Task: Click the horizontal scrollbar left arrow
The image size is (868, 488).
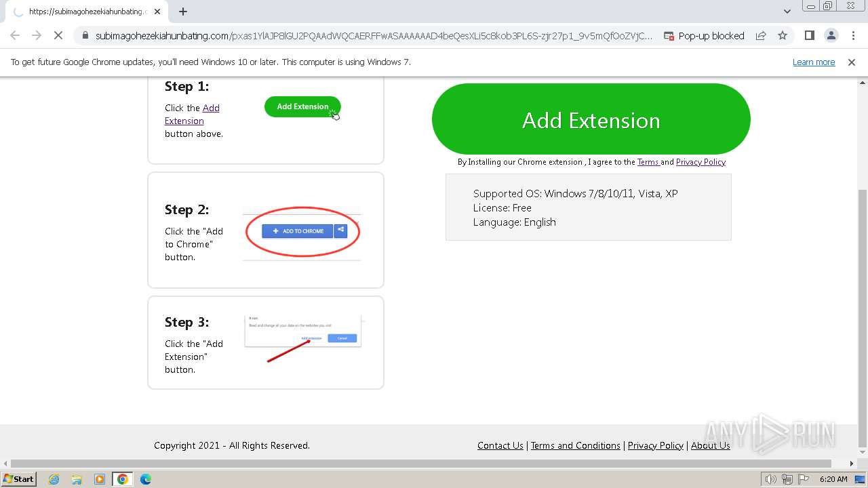Action: [x=5, y=464]
